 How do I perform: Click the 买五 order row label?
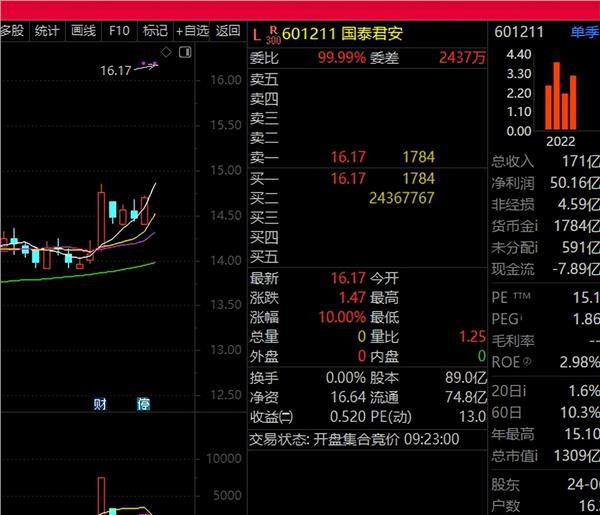(264, 257)
